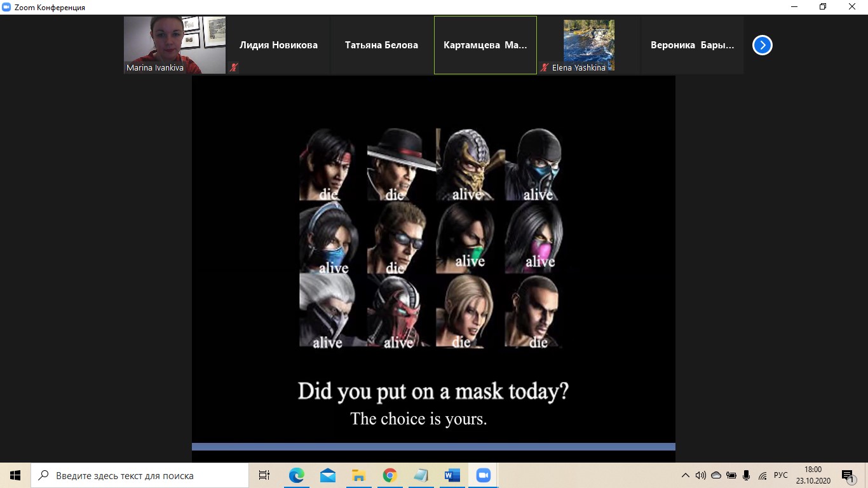Click the text 'Did you put on a mask today?'
Viewport: 868px width, 488px height.
tap(433, 391)
